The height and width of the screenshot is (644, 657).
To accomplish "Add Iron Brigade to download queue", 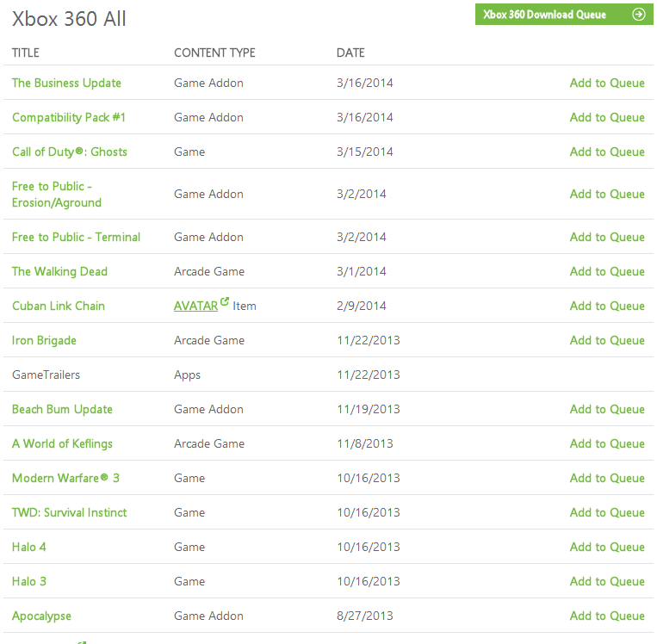I will pos(607,341).
